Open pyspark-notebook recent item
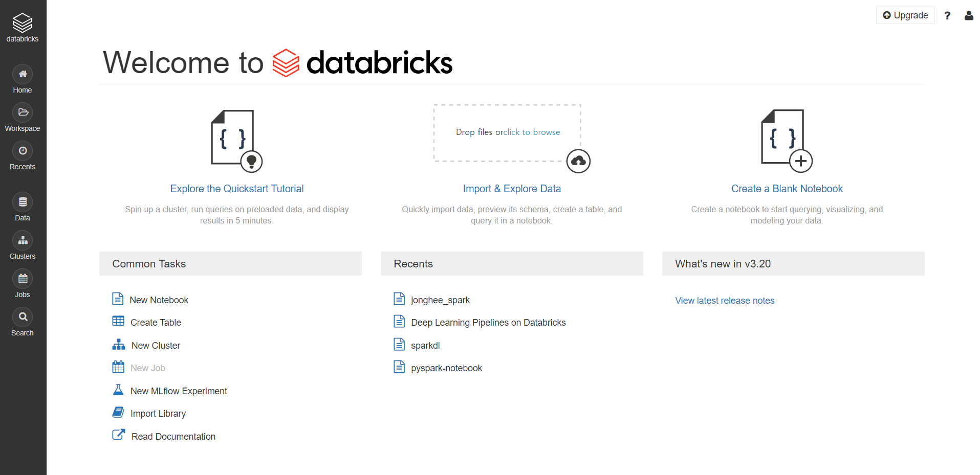The height and width of the screenshot is (475, 980). (x=446, y=368)
